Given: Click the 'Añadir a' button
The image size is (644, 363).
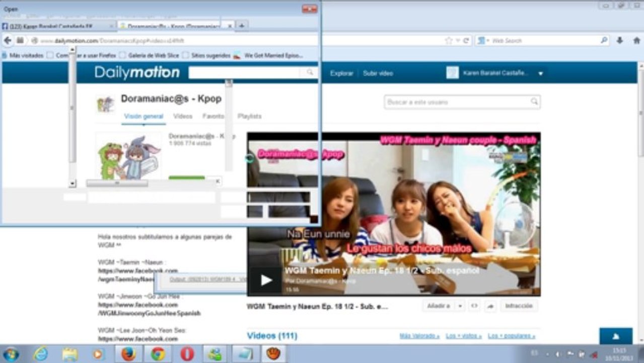Looking at the screenshot, I should [x=439, y=306].
